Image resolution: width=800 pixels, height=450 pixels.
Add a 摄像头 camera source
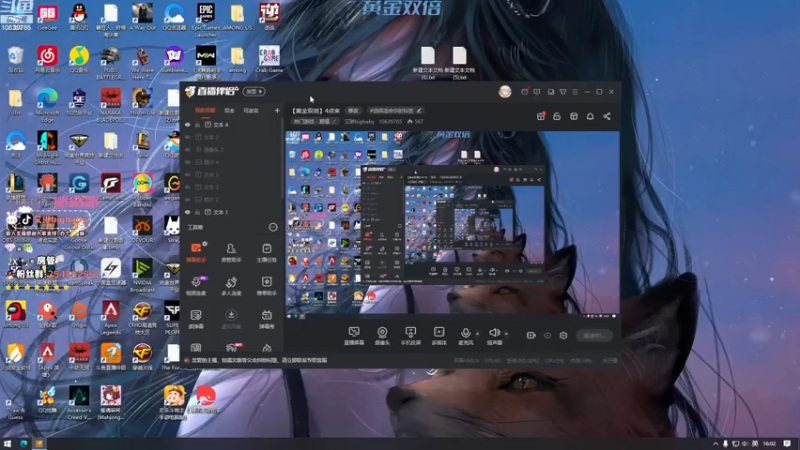(x=382, y=336)
